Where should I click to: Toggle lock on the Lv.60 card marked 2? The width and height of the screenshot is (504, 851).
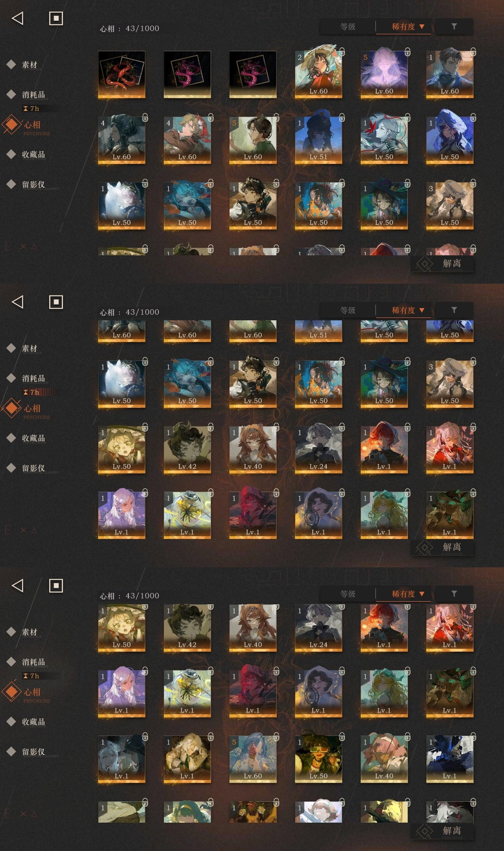click(x=342, y=52)
